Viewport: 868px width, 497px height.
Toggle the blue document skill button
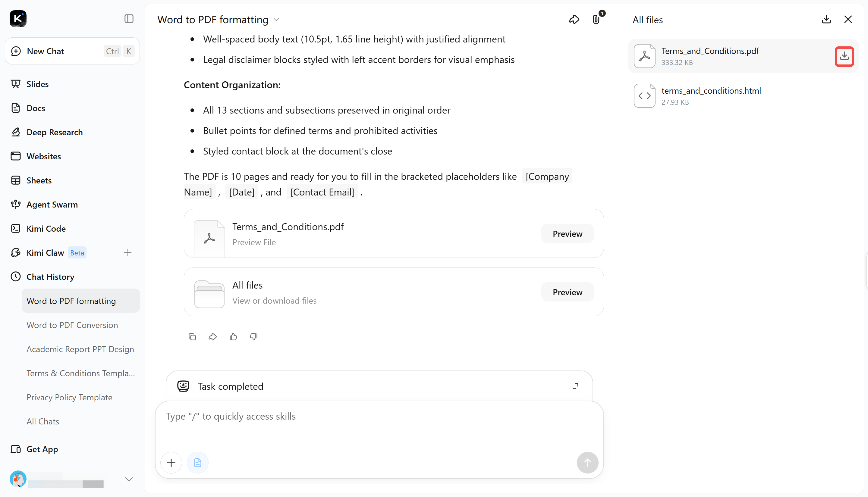pos(197,463)
